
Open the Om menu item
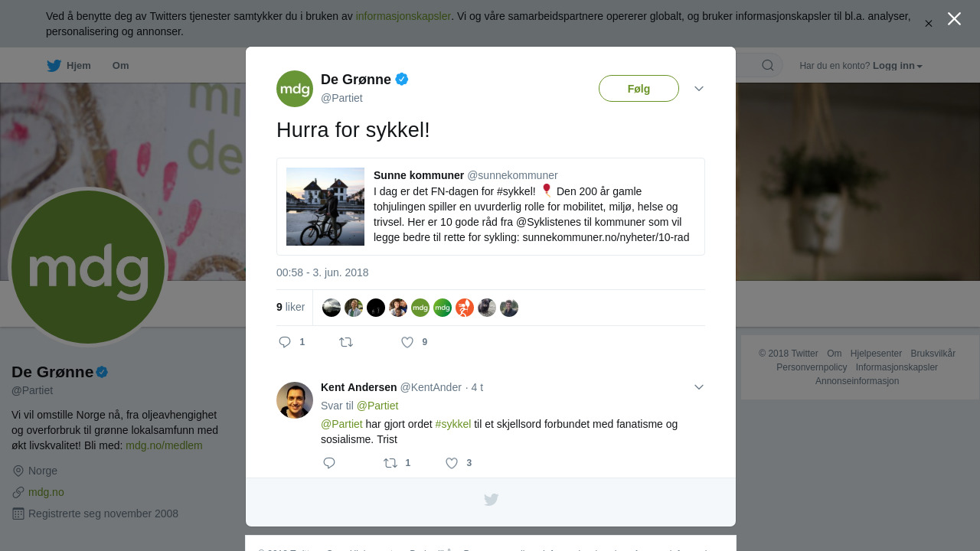tap(120, 66)
